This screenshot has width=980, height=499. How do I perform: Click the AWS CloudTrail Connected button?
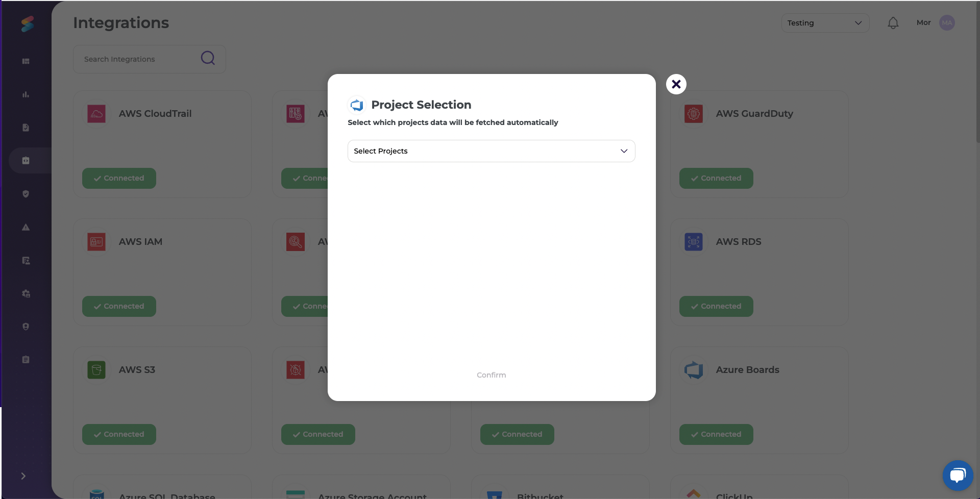click(x=119, y=178)
